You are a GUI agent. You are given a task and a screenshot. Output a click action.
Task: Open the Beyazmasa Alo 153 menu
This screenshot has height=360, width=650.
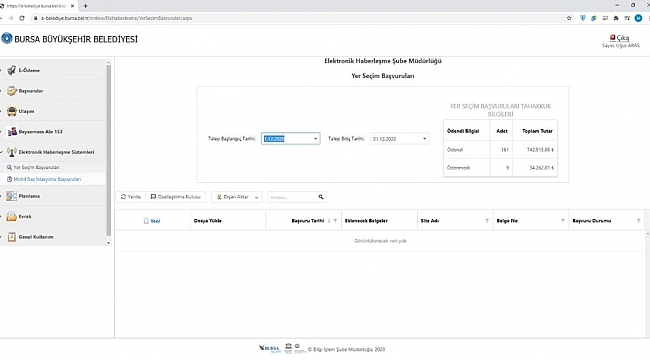[53, 131]
